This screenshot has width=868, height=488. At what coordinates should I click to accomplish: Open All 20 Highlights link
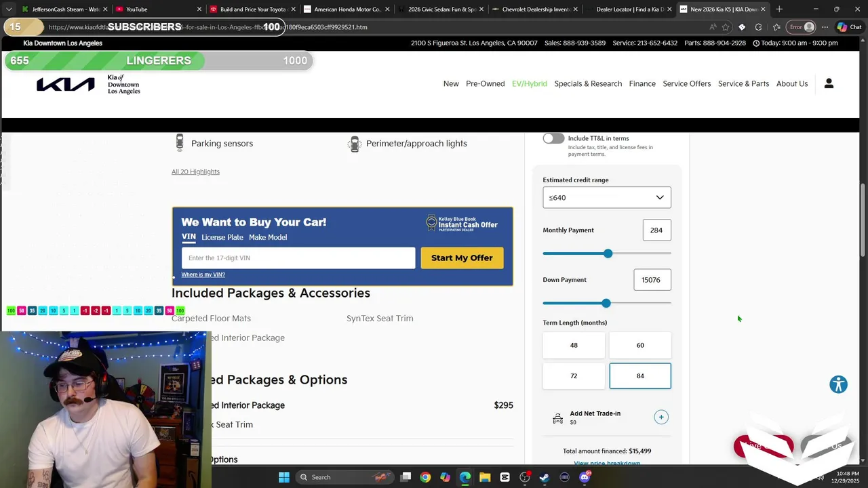(195, 171)
